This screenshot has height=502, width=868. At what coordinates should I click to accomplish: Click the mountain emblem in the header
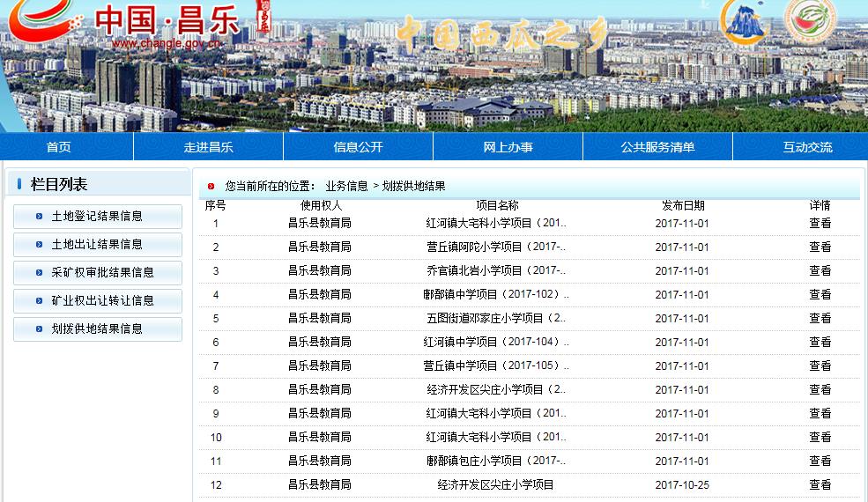click(x=746, y=23)
